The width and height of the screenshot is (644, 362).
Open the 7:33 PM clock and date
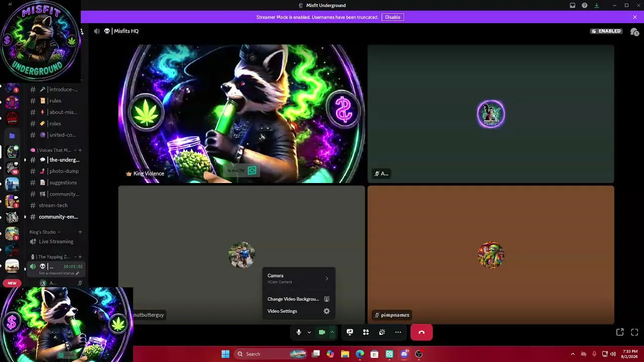[630, 354]
